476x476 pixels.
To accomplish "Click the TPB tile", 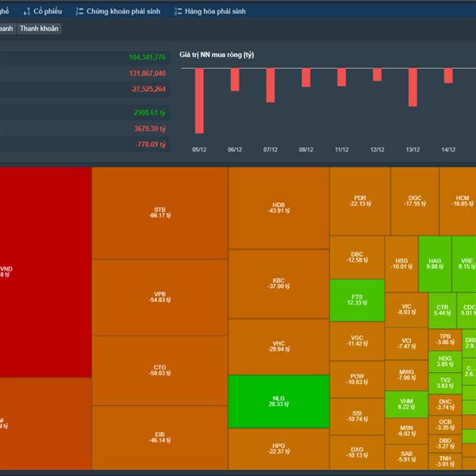I will (445, 340).
